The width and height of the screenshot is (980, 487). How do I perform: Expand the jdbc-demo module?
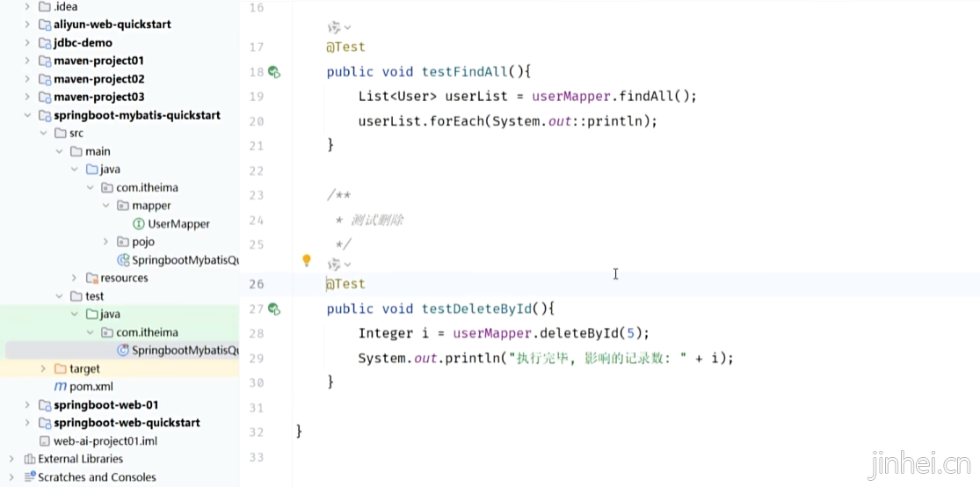[28, 42]
